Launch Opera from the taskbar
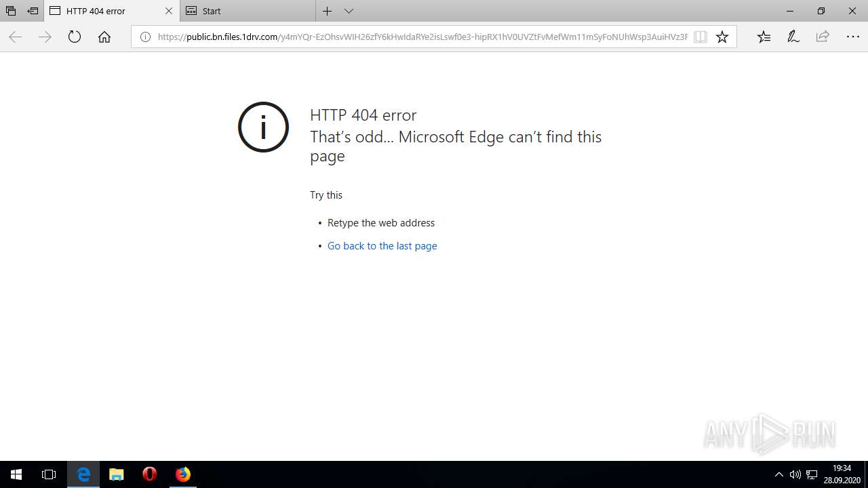The image size is (868, 488). click(x=150, y=474)
